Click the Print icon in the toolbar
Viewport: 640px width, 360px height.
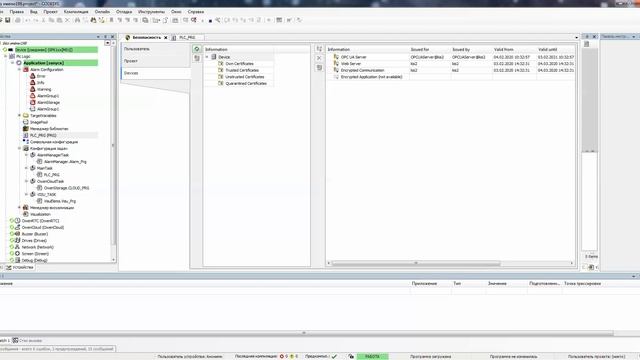[18, 20]
